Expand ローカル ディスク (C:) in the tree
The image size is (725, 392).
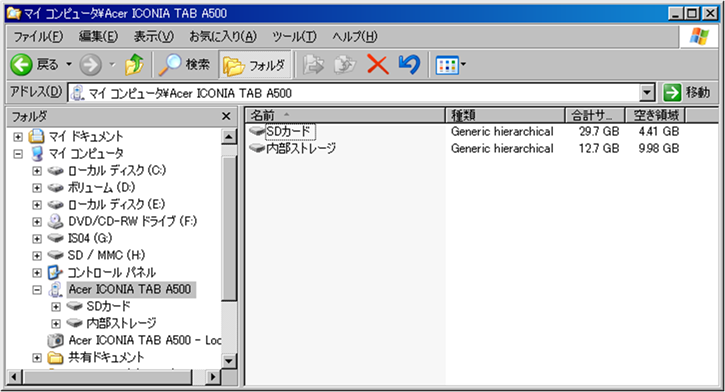pos(37,171)
